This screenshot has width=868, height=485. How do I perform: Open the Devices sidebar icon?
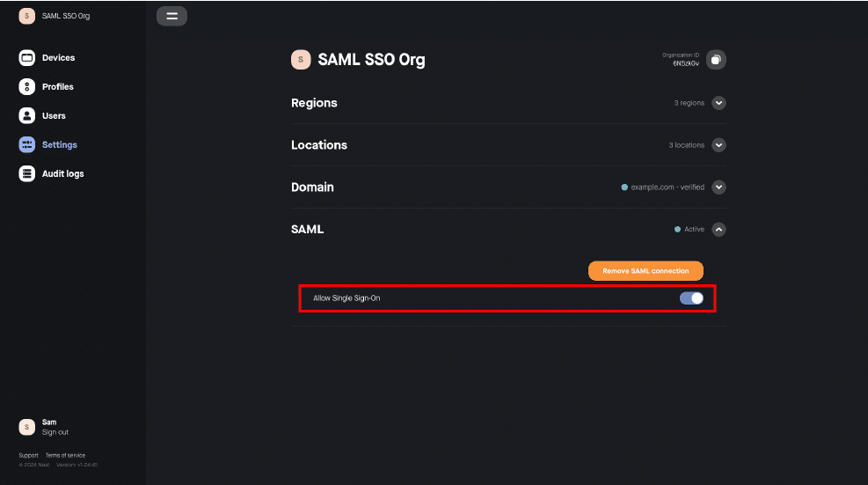[x=26, y=57]
